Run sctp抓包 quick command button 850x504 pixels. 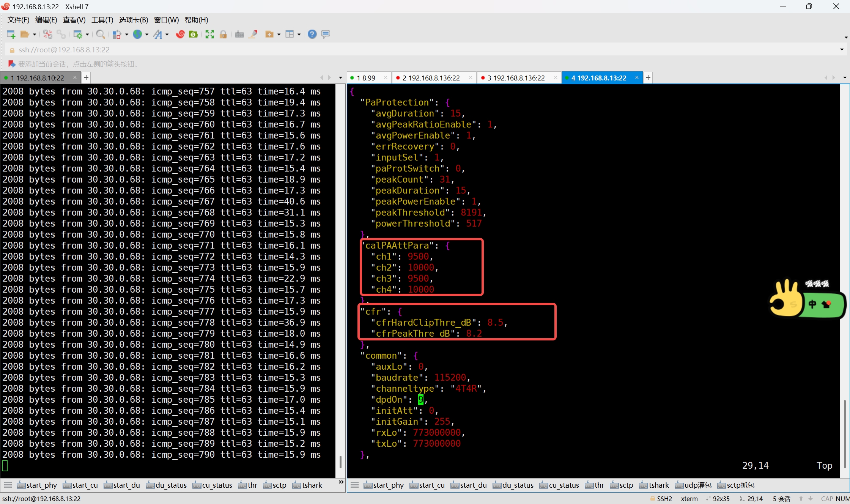pos(736,485)
